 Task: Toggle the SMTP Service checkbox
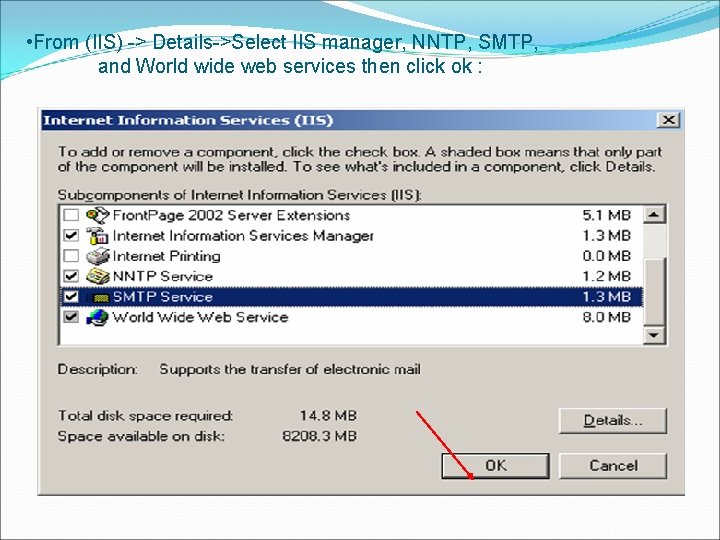pyautogui.click(x=71, y=297)
